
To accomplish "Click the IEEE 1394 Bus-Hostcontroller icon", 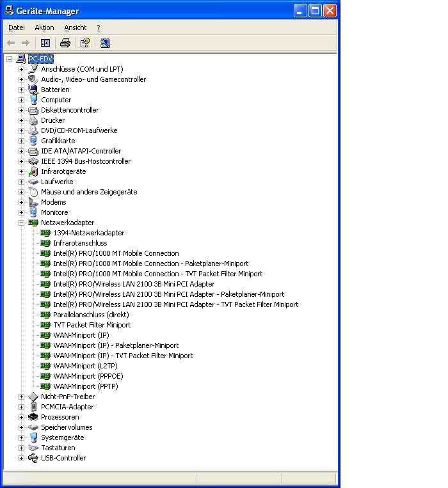I will 33,161.
